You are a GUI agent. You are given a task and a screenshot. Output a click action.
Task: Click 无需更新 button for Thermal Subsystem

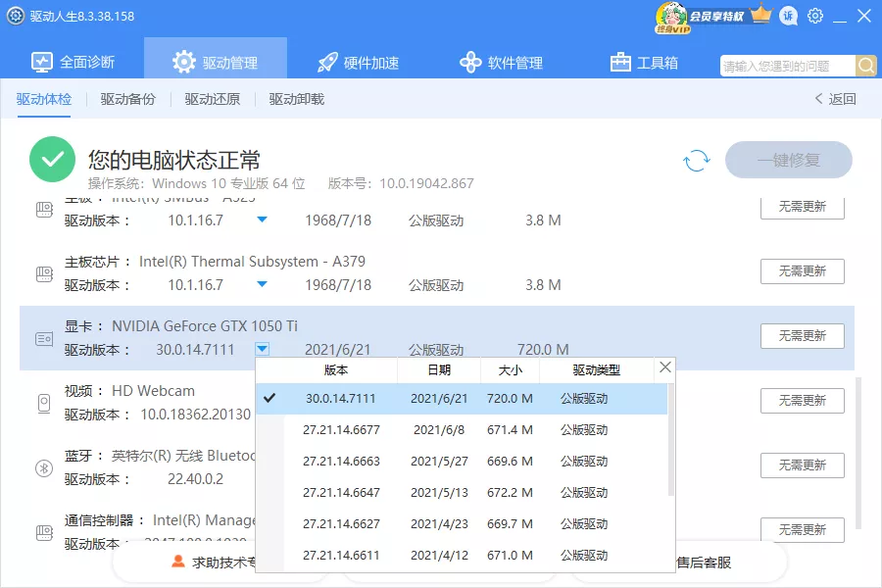point(802,271)
